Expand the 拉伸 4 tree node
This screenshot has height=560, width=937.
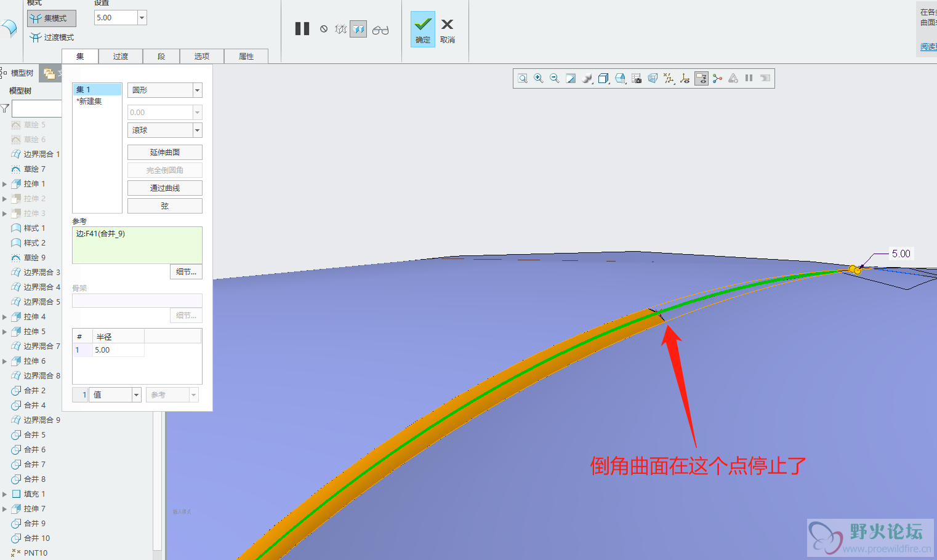click(5, 317)
